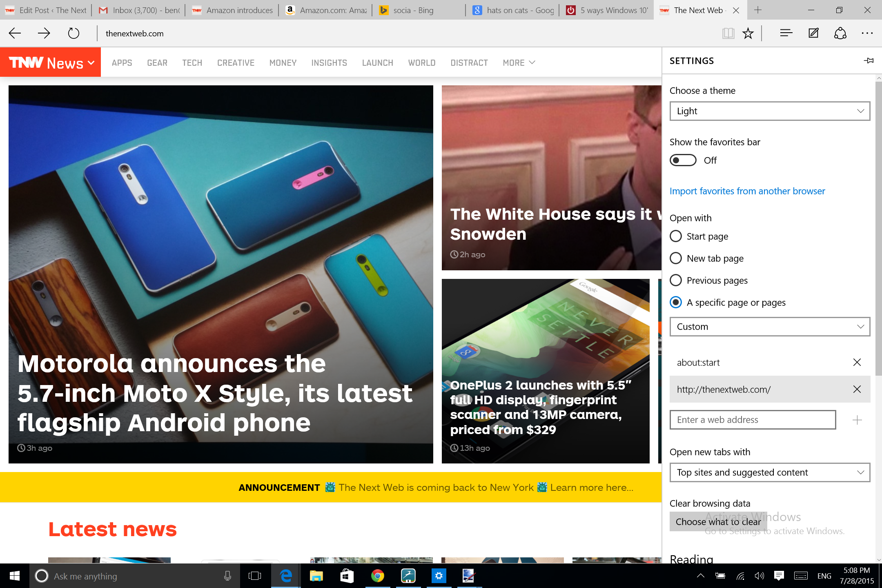The width and height of the screenshot is (882, 588).
Task: Switch to hats on cats Google tab
Action: (x=513, y=10)
